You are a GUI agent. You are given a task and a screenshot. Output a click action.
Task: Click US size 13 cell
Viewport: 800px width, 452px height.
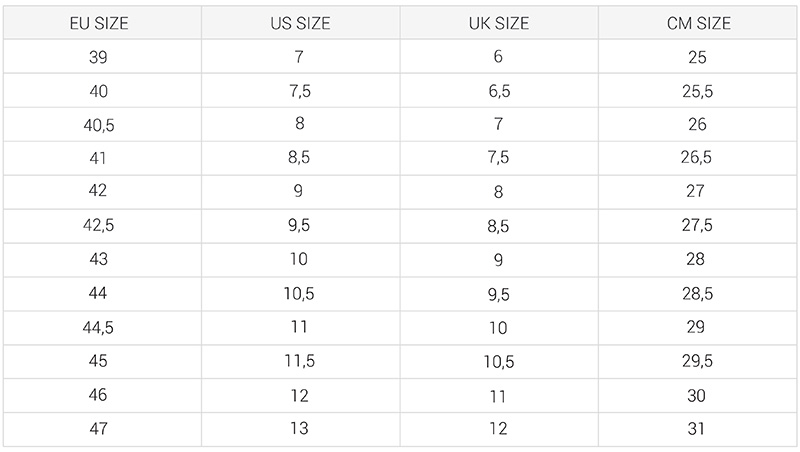(301, 429)
